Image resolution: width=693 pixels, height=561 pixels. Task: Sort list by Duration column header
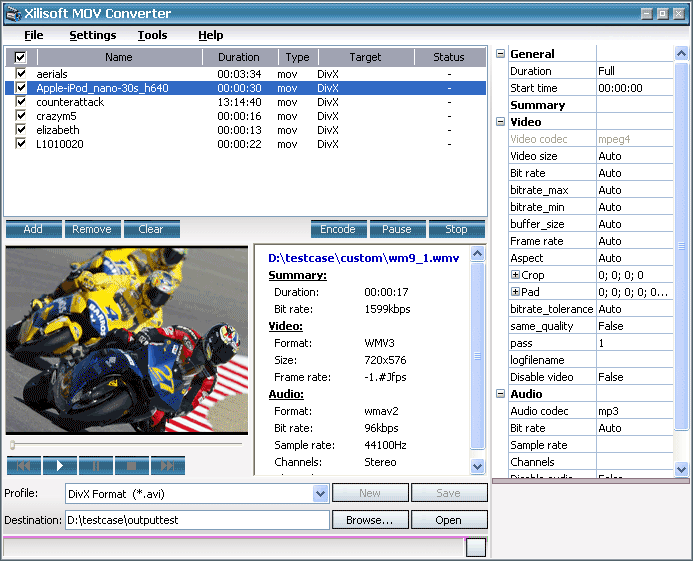239,57
